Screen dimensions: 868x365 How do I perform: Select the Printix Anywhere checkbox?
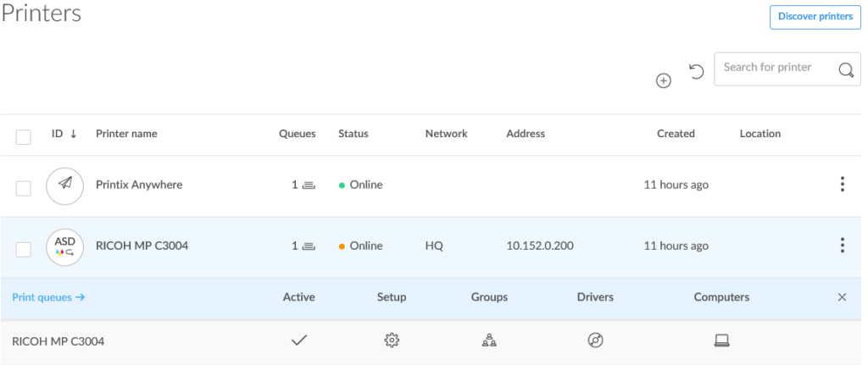pyautogui.click(x=23, y=189)
